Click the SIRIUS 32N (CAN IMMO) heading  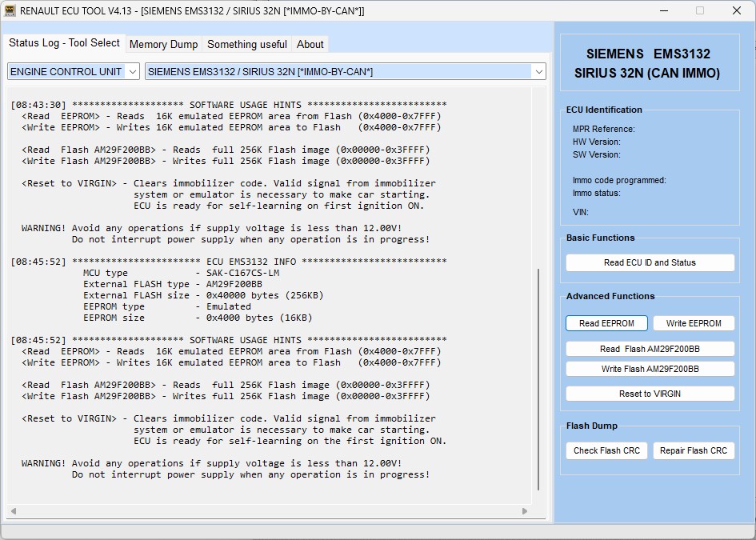pos(647,74)
